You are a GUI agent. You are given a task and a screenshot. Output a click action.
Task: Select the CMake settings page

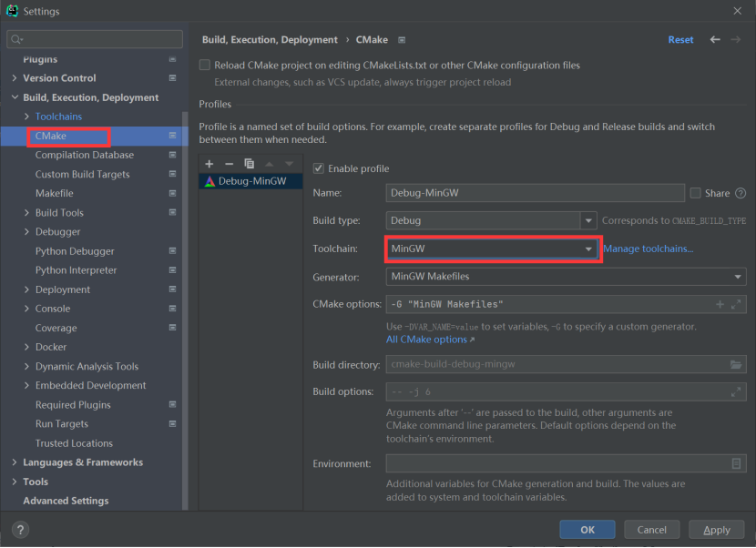pos(51,136)
